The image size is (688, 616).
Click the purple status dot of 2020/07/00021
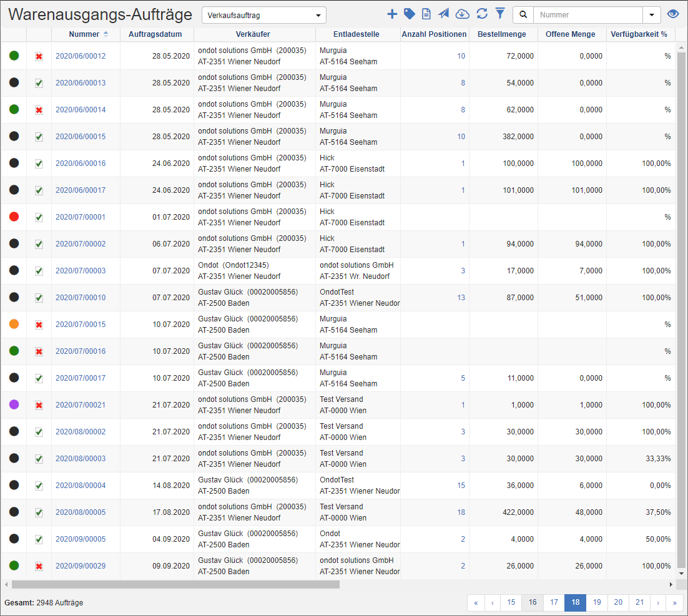tap(14, 404)
